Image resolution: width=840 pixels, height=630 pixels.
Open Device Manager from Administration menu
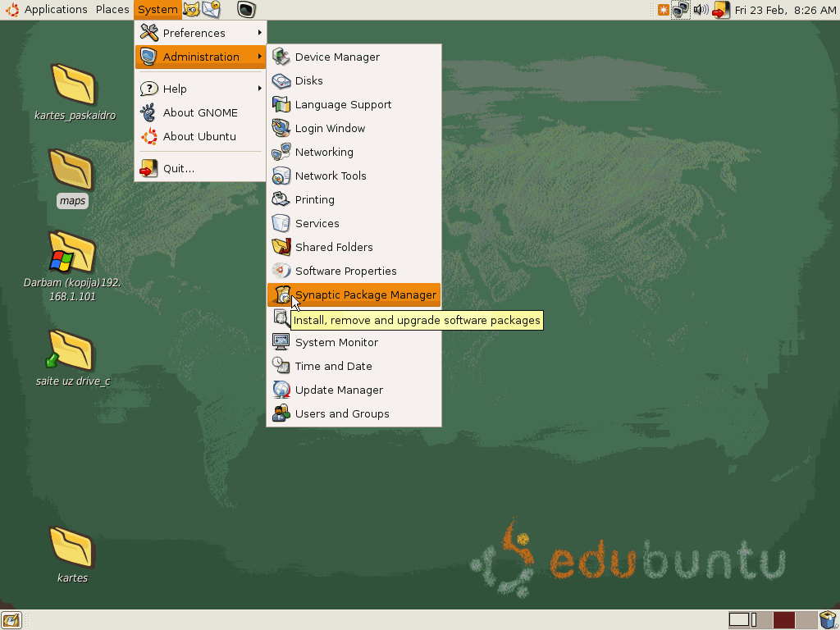coord(354,57)
